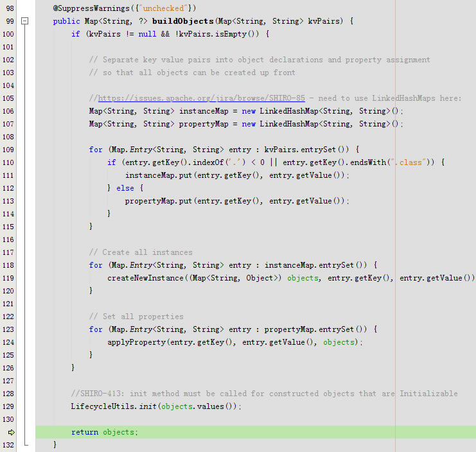Click the kvPairs parameter in method signature
Viewport: 476px width, 452px height.
point(324,21)
